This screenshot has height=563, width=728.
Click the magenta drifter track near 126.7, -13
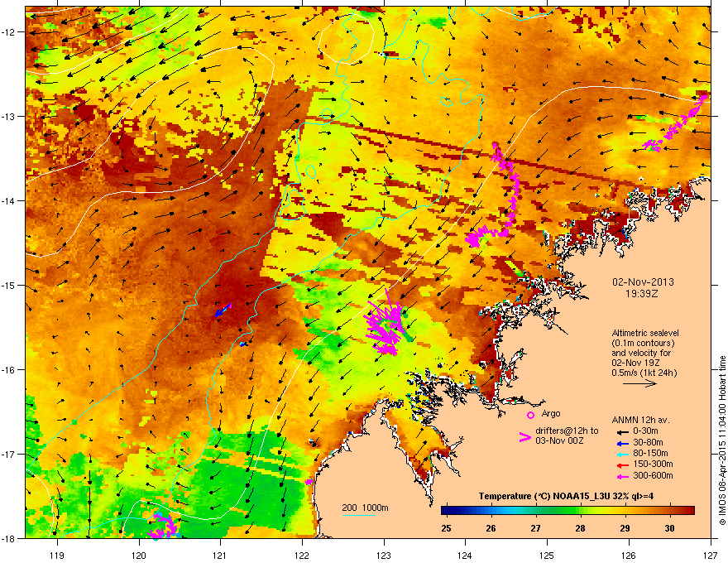676,123
